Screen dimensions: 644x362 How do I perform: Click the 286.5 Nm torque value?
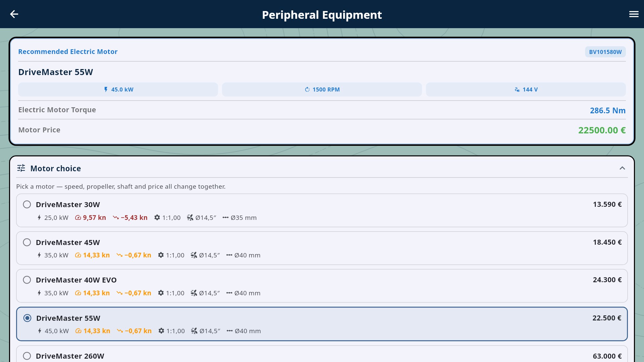pyautogui.click(x=608, y=110)
